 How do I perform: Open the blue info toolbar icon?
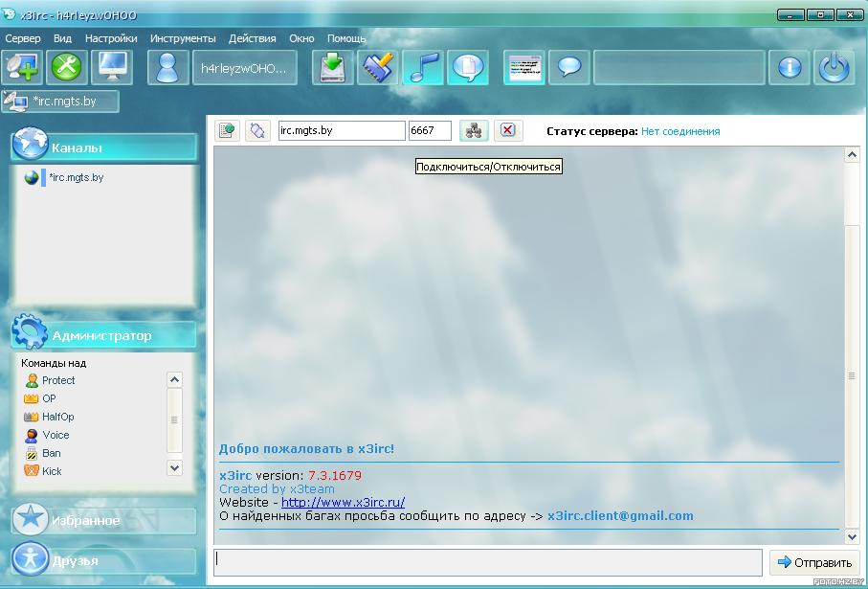tap(790, 67)
